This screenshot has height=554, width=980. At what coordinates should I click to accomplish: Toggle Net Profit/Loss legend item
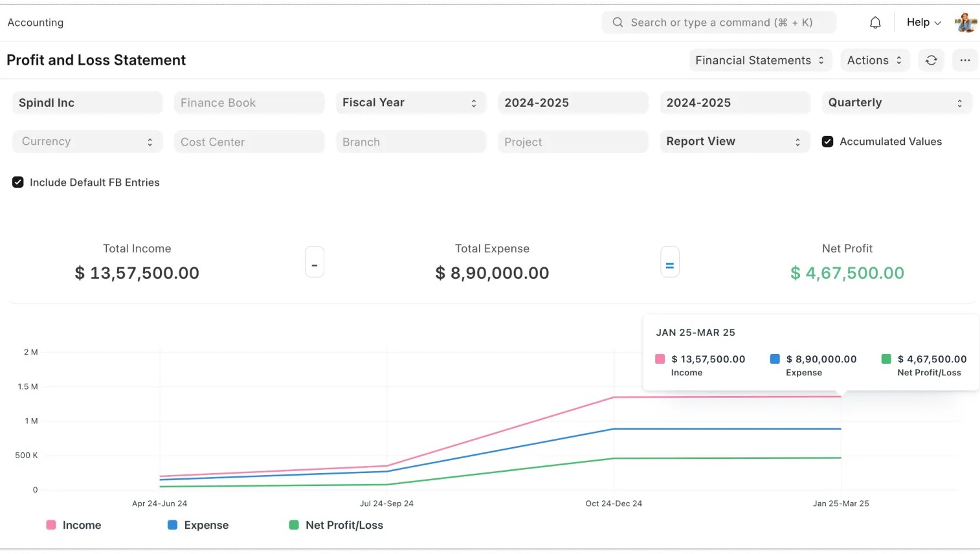pyautogui.click(x=336, y=525)
